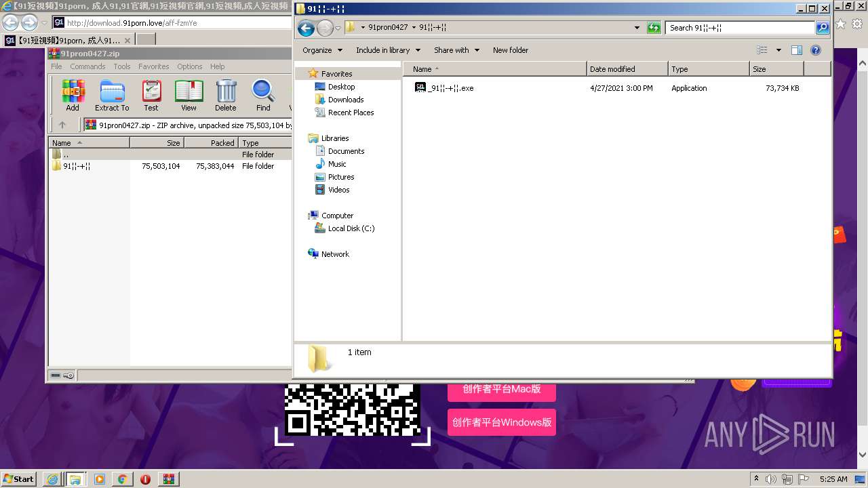868x488 pixels.
Task: Click WinRAR icon in taskbar
Action: (169, 479)
